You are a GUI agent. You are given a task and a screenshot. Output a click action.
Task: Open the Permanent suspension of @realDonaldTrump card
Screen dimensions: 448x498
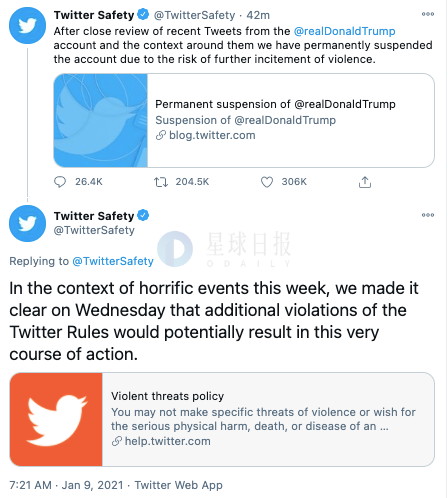(244, 120)
